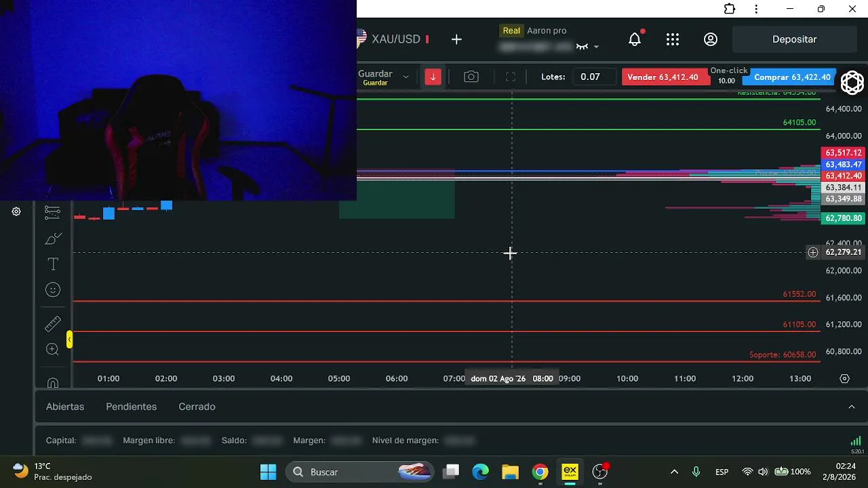Click the plus icon beside 62,279.21
The image size is (868, 488).
(x=813, y=252)
